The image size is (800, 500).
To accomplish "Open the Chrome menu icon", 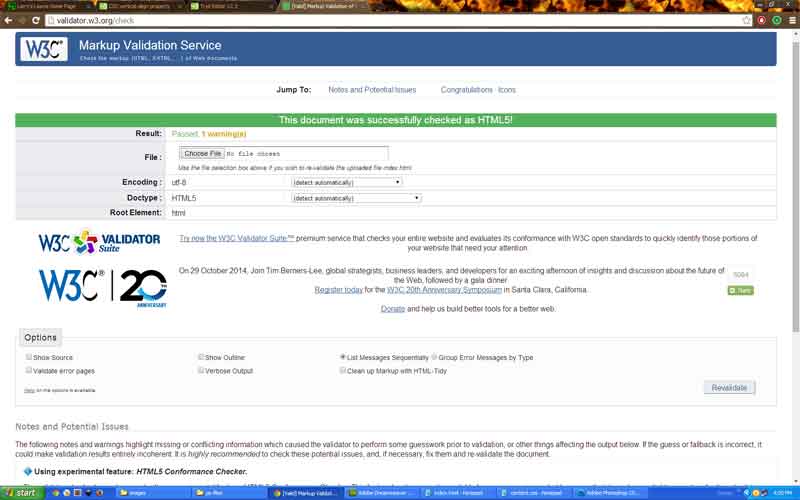I will [x=792, y=20].
